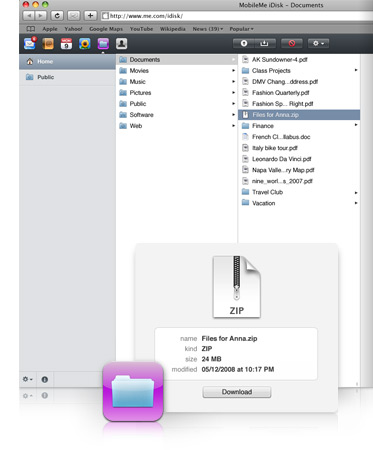
Task: Select French Cl...llabus.doc file
Action: pos(299,137)
